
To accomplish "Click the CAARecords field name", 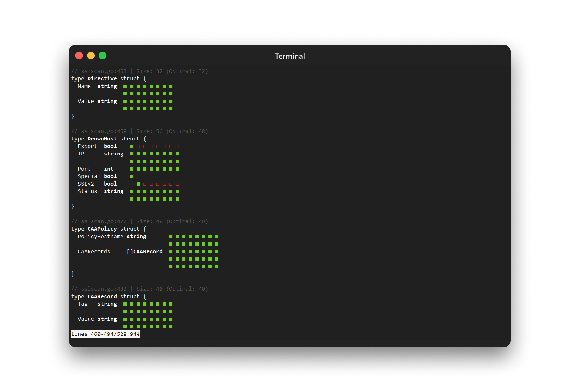I will coord(94,251).
